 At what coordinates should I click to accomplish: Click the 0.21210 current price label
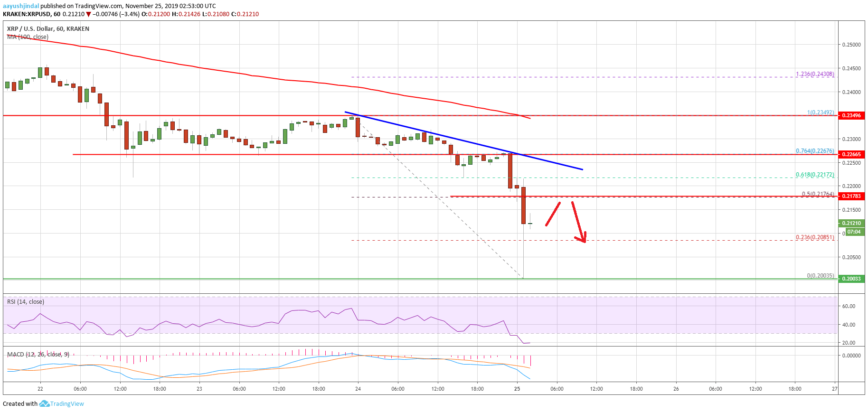pyautogui.click(x=851, y=223)
